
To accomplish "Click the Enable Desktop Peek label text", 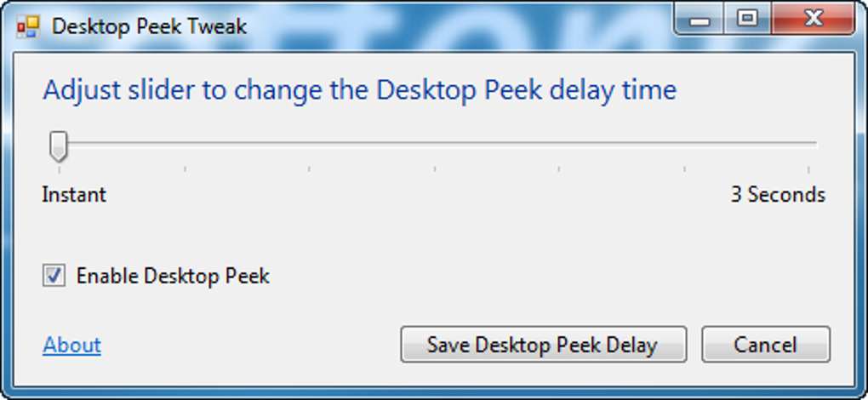I will click(173, 276).
